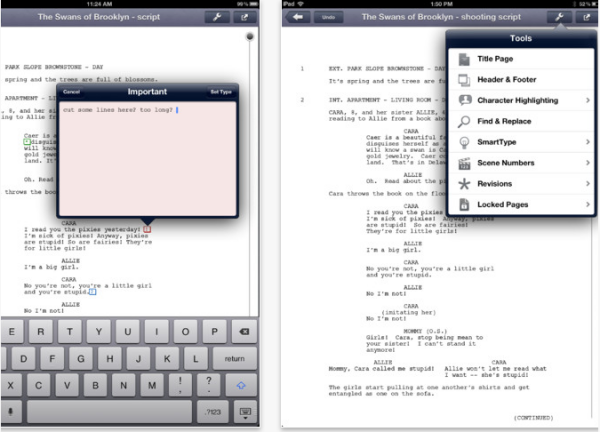
Task: Expand Character Highlighting chevron arrow
Action: [x=588, y=100]
